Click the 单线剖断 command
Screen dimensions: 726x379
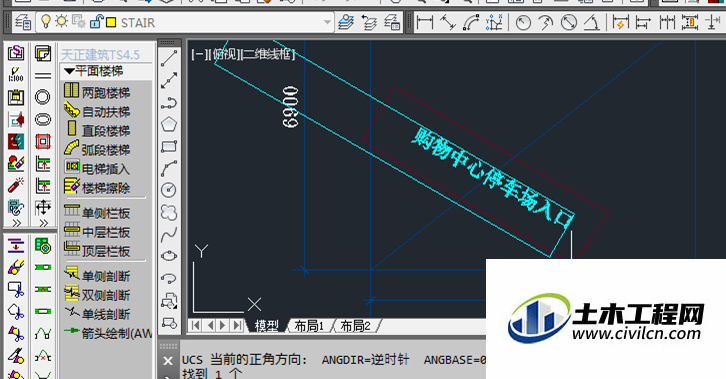[97, 313]
